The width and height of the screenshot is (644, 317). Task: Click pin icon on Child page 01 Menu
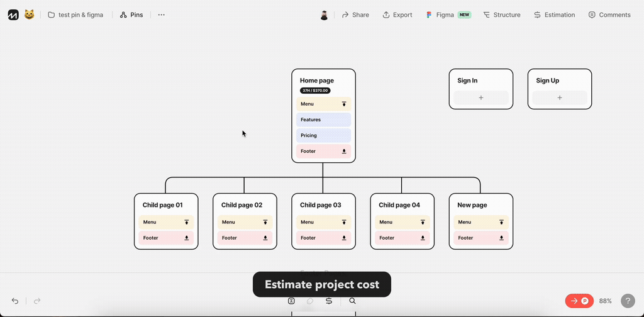pos(186,222)
